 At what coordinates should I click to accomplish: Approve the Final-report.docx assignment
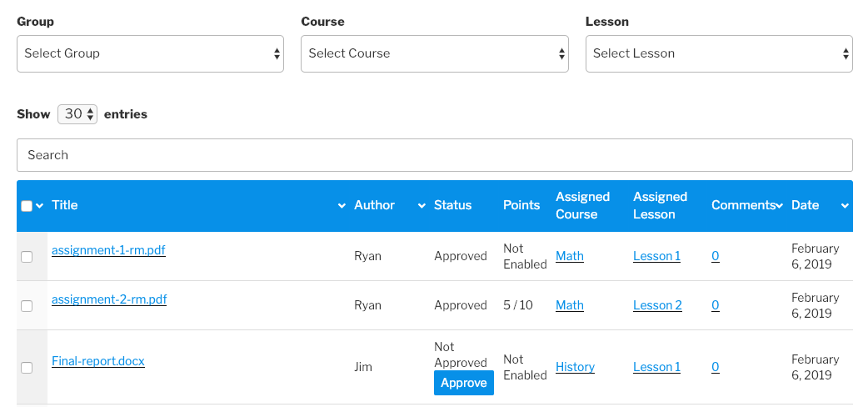tap(463, 383)
